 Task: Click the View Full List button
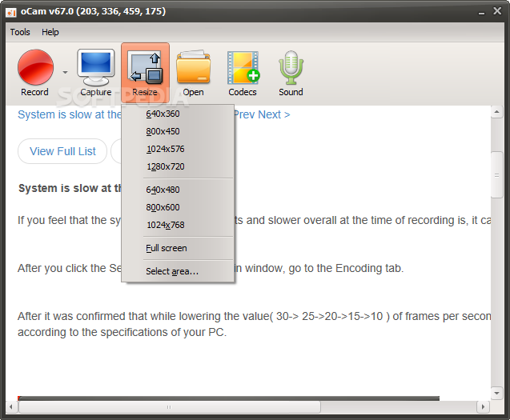62,151
